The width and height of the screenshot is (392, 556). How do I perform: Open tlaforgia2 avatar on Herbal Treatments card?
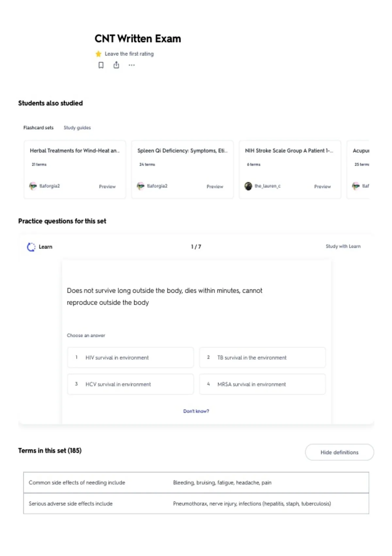coord(33,186)
